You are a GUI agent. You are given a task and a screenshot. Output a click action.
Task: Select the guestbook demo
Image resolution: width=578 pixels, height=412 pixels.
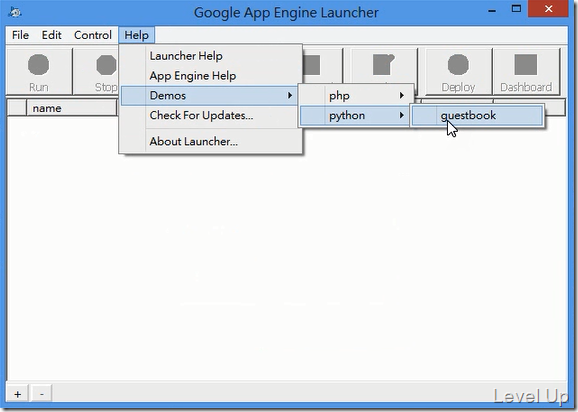(477, 116)
